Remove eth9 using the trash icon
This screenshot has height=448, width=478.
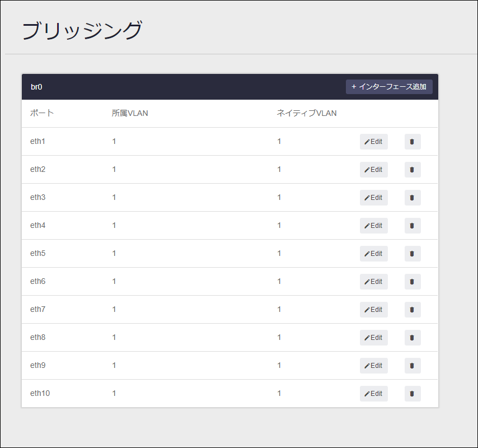click(413, 366)
